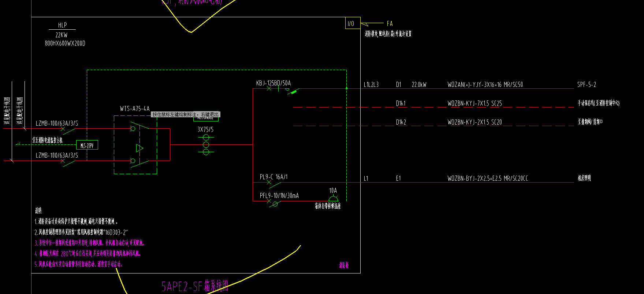This screenshot has height=294, width=644.
Task: Click the L1 phase label on lighting circuit
Action: 366,179
